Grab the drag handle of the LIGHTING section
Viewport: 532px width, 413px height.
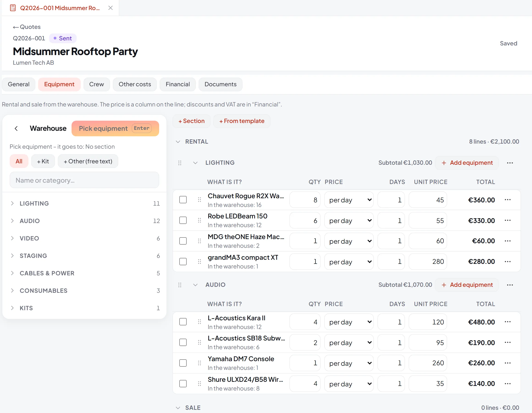180,163
